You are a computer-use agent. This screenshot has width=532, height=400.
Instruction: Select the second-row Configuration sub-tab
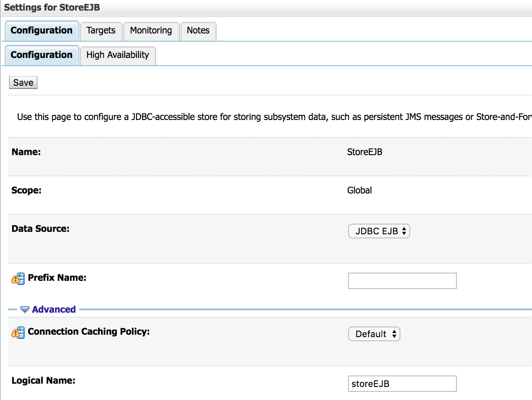pos(42,56)
